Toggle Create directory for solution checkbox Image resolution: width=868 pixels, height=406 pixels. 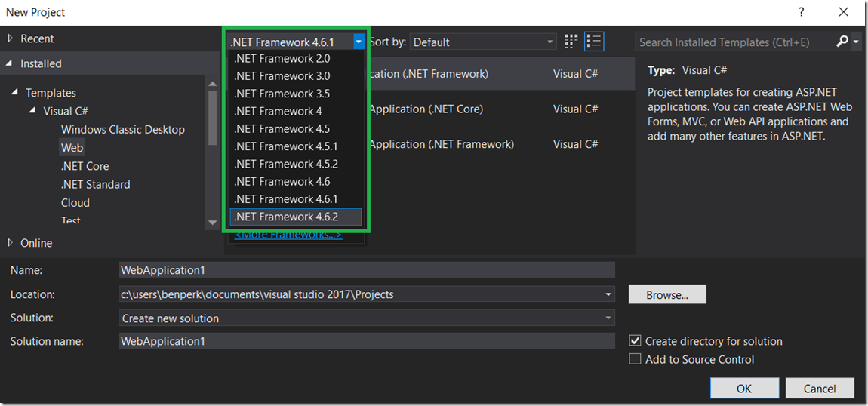pyautogui.click(x=635, y=341)
